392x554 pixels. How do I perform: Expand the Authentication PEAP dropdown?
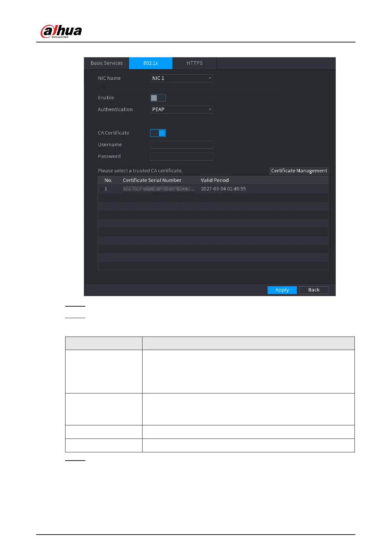182,110
